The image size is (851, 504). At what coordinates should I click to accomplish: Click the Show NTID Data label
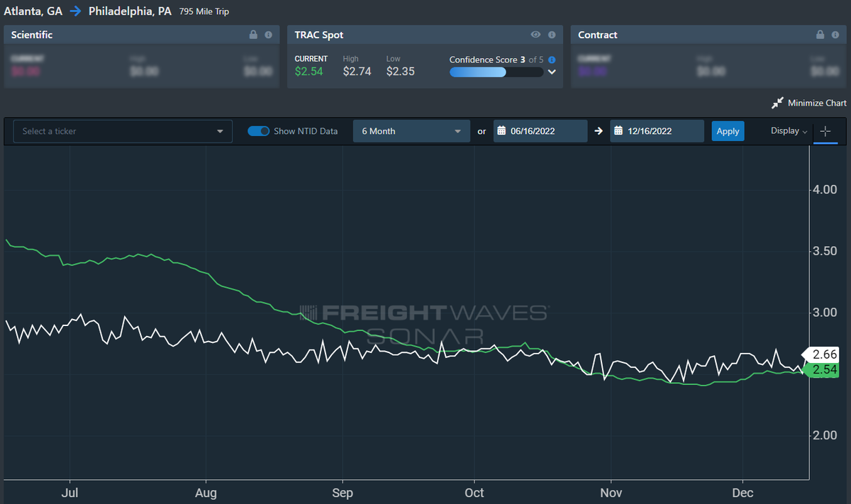tap(306, 131)
